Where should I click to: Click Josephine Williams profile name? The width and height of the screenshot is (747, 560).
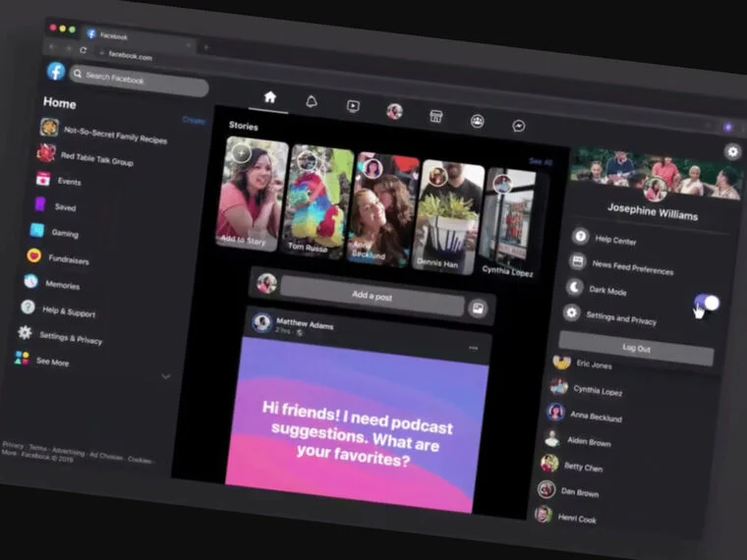click(653, 211)
